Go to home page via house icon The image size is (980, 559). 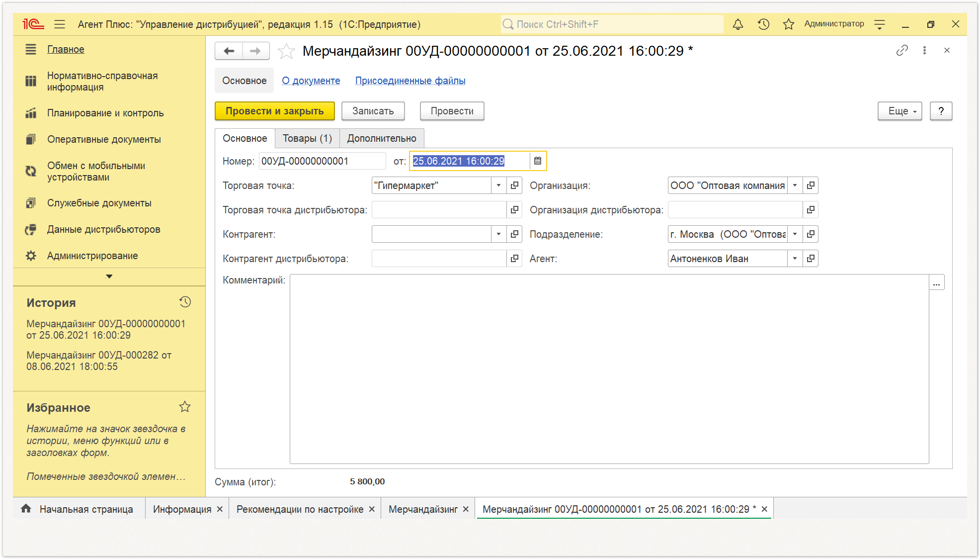26,508
